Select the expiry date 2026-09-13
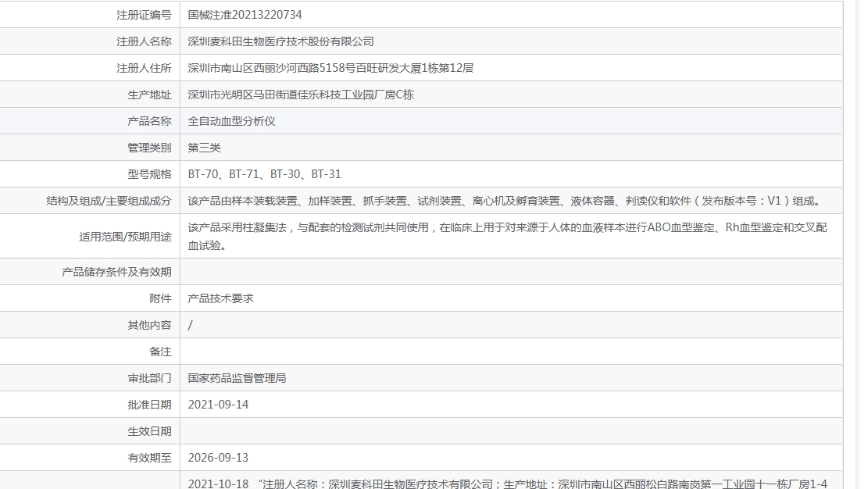 [218, 458]
